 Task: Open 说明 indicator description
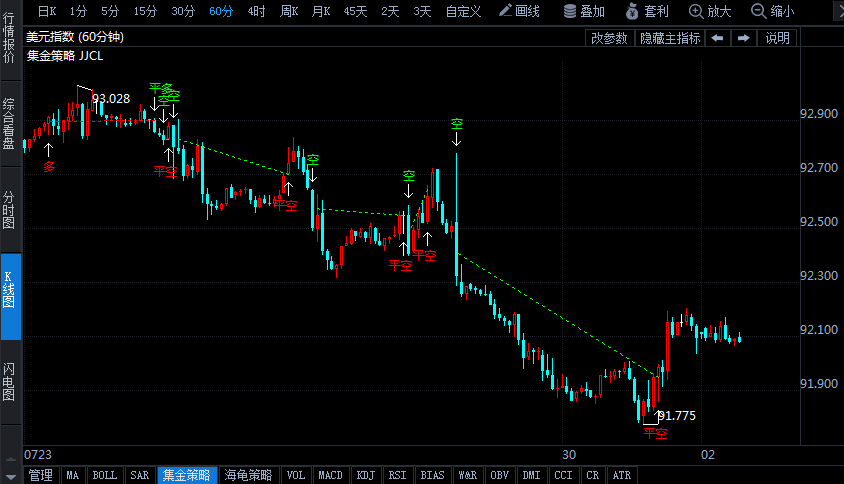[x=777, y=38]
